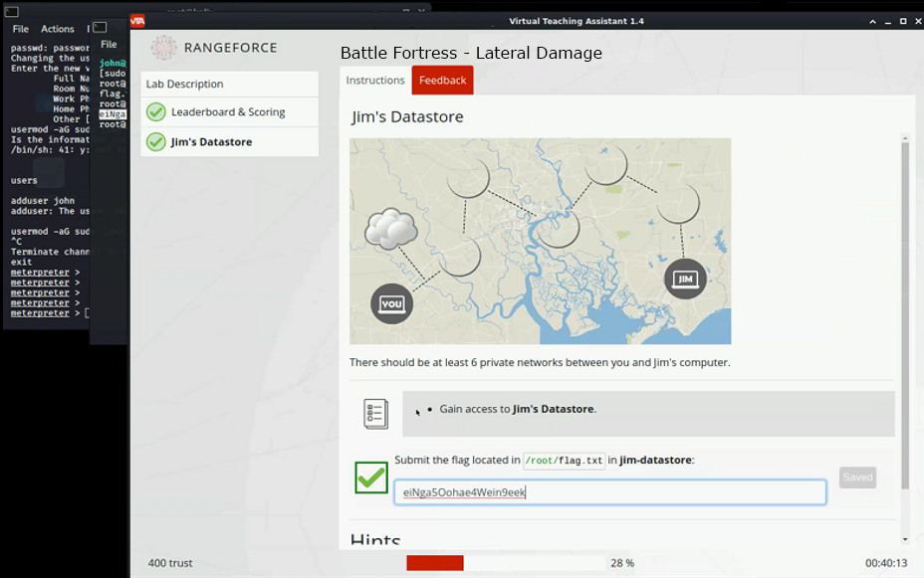
Task: Click the VTA application icon in the titlebar
Action: click(x=138, y=20)
